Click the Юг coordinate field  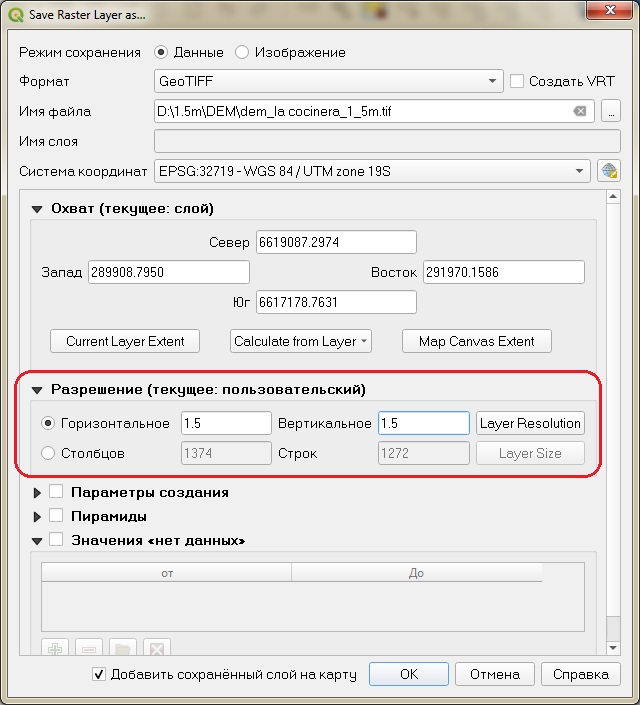click(336, 302)
